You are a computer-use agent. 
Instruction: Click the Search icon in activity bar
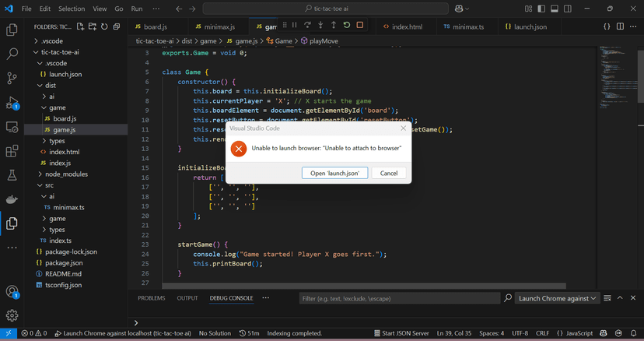pos(12,54)
